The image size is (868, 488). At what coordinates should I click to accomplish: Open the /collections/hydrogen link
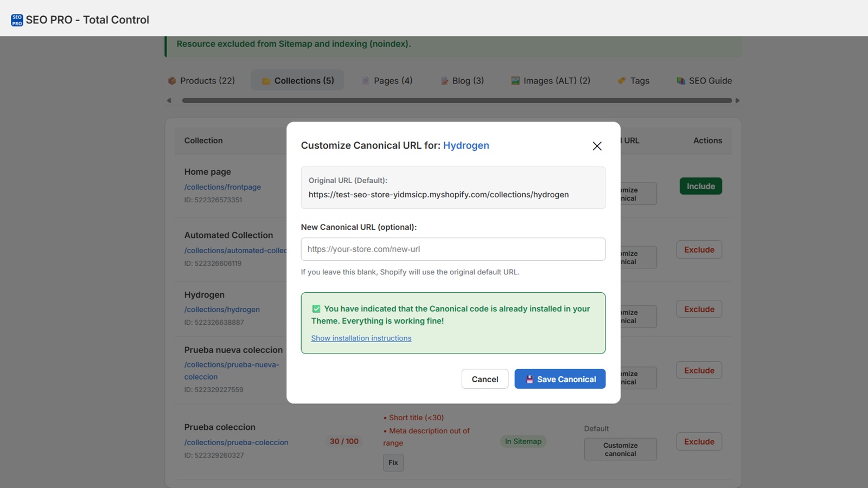(222, 310)
